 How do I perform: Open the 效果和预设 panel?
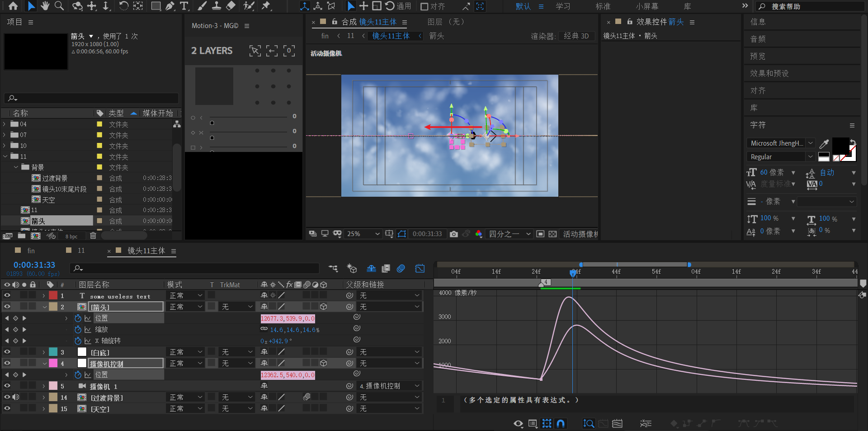[x=769, y=73]
